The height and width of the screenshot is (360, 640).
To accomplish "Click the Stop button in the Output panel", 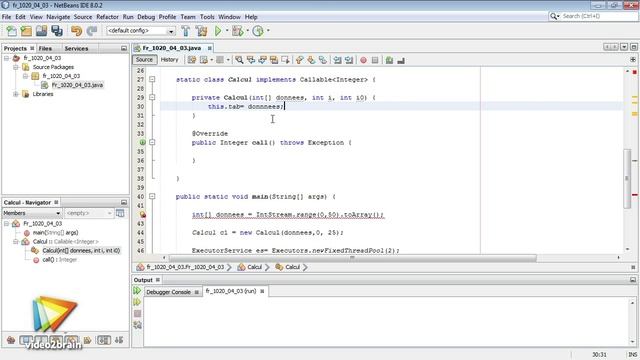I will pos(137,313).
